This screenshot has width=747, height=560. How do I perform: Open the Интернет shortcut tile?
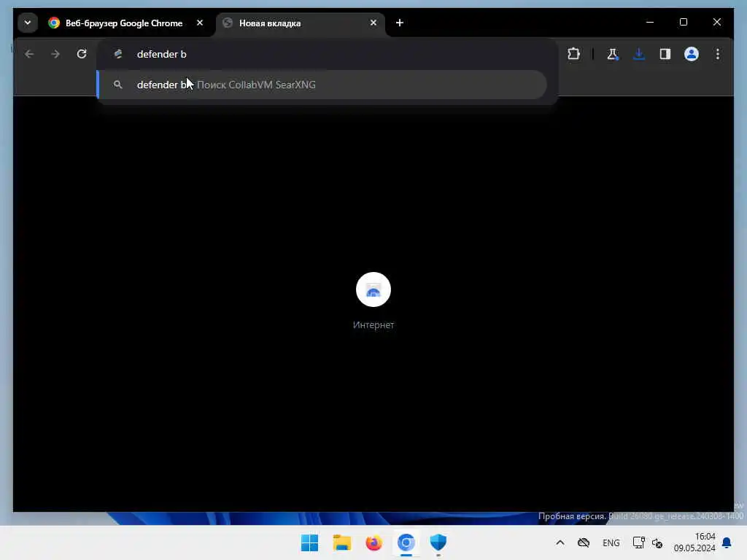tap(373, 289)
